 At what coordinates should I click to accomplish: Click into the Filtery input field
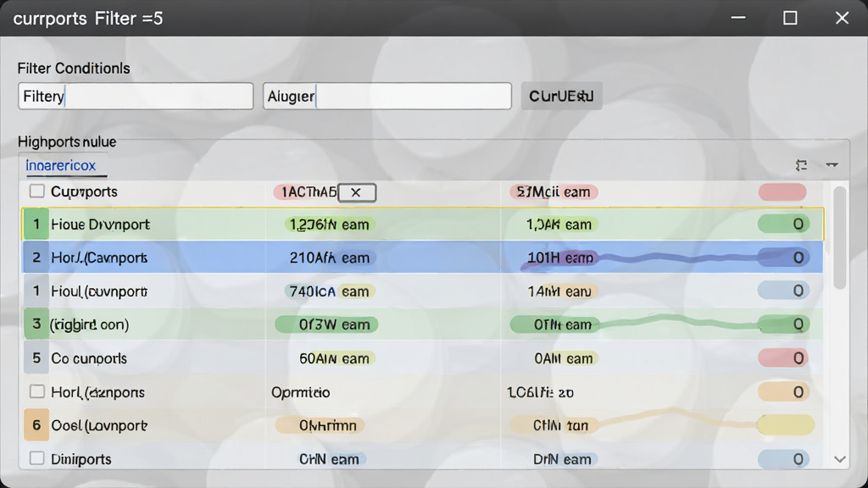coord(136,97)
